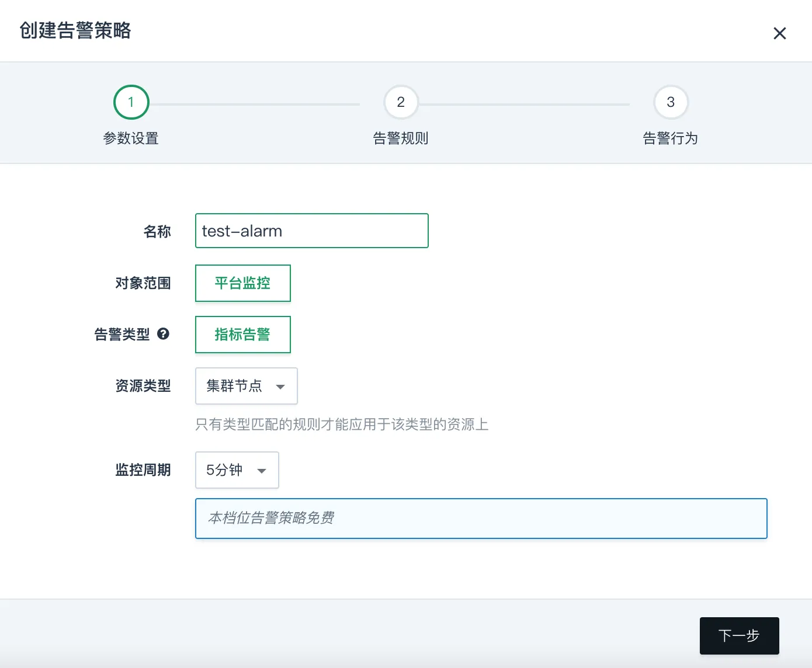The image size is (812, 668).
Task: Click the 告警类型 field label
Action: 122,335
